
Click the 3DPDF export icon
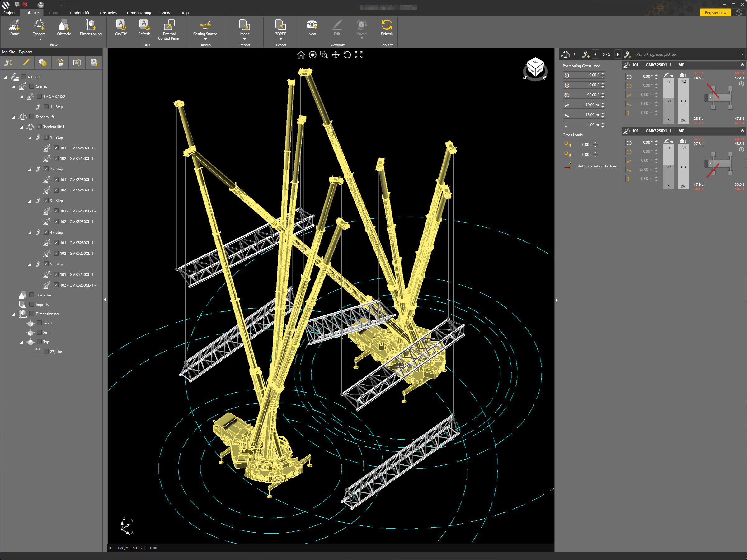pos(280,25)
